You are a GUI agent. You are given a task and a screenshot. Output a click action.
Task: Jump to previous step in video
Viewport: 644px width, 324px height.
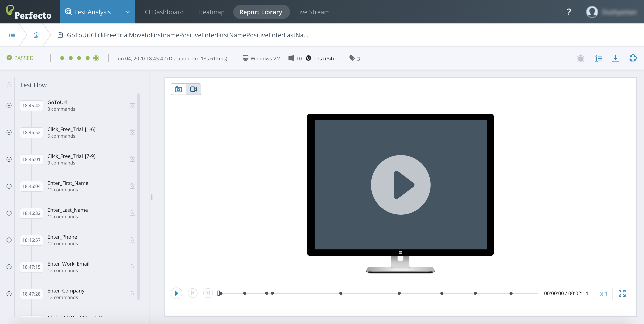193,293
